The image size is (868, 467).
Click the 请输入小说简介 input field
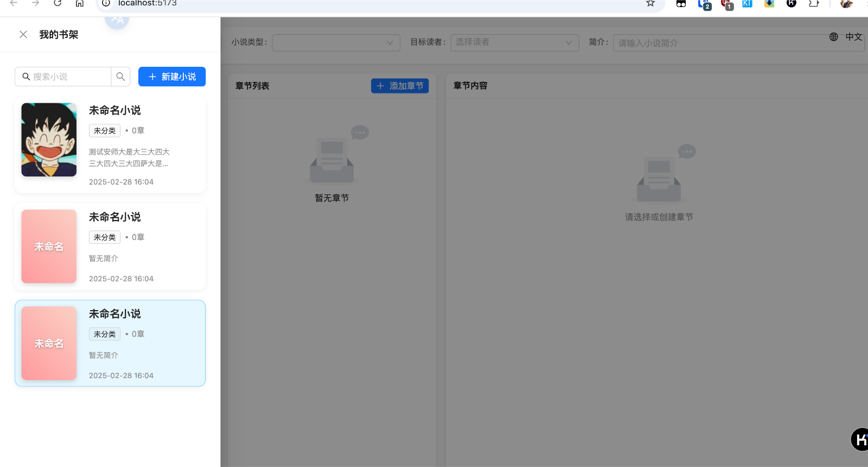coord(738,43)
